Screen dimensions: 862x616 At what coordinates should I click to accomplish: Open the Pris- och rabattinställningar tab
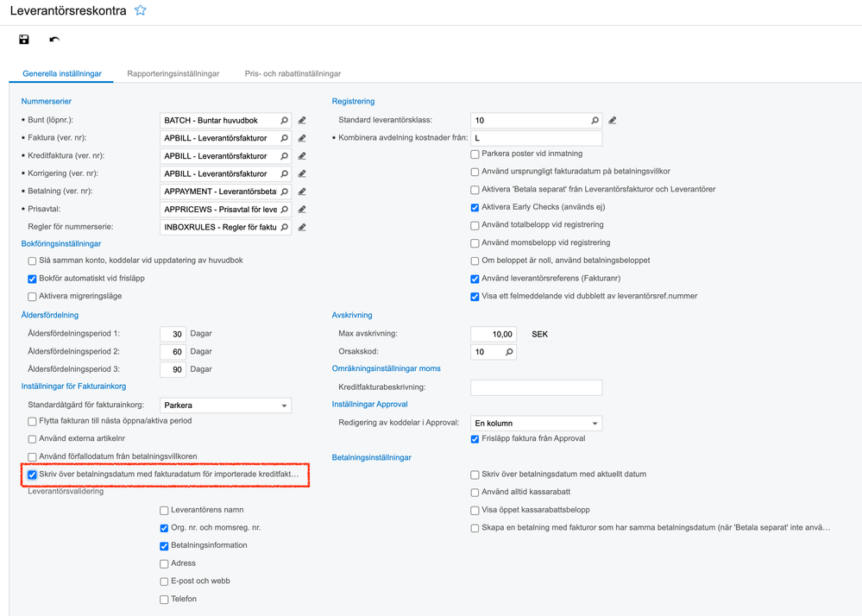293,74
